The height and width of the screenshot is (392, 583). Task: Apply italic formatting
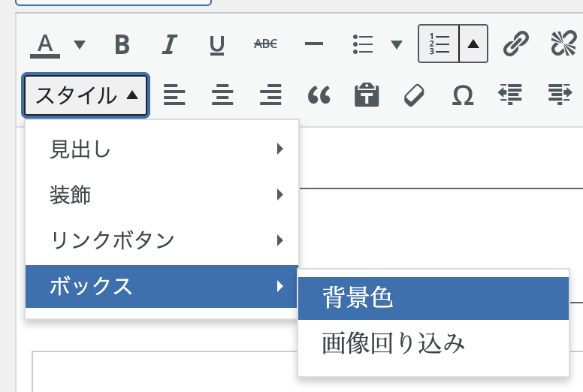click(x=169, y=44)
